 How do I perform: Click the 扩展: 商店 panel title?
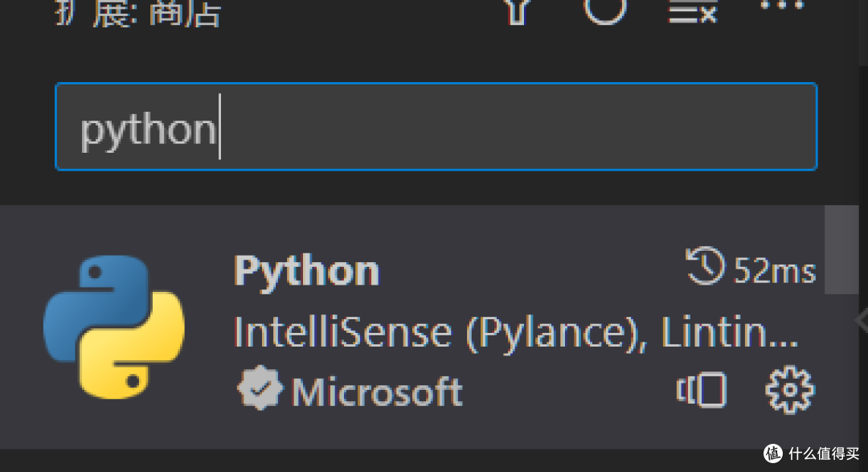click(x=137, y=14)
